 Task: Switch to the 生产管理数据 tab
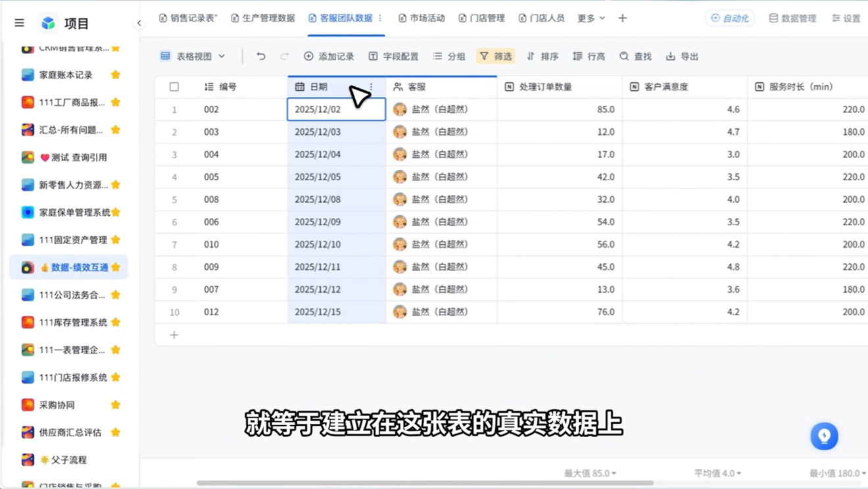263,18
